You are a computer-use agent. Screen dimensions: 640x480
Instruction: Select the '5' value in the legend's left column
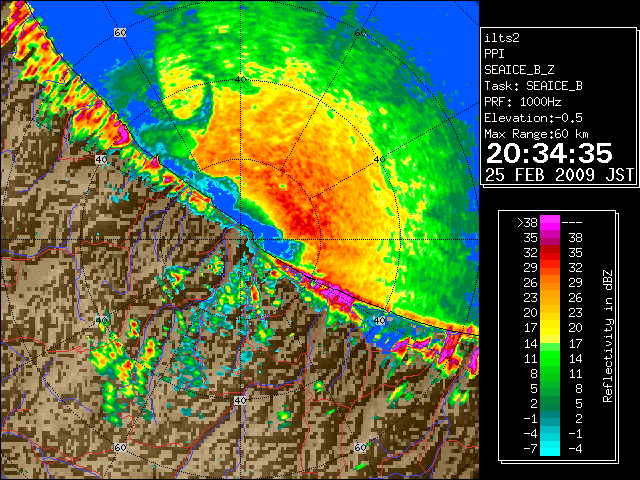(x=534, y=389)
